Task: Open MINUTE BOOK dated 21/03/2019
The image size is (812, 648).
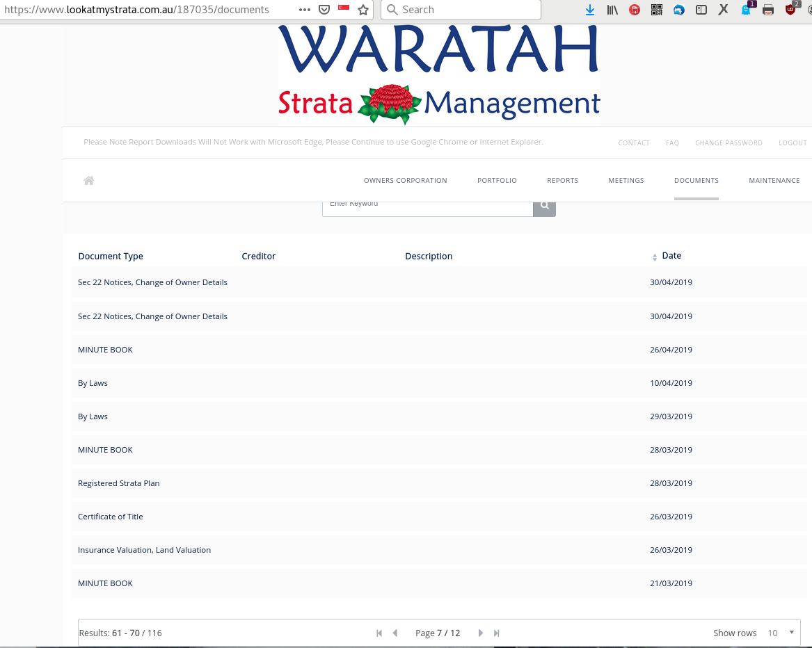Action: click(439, 584)
